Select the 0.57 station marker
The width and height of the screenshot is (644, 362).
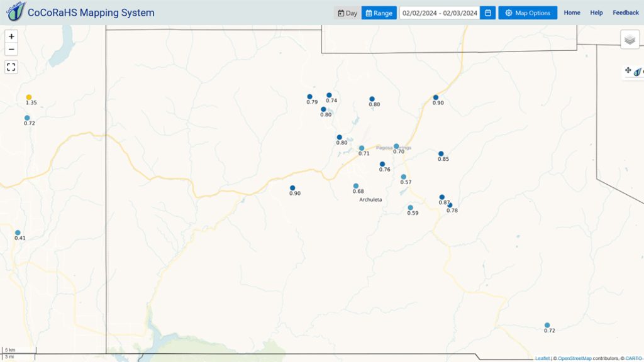[x=404, y=177]
